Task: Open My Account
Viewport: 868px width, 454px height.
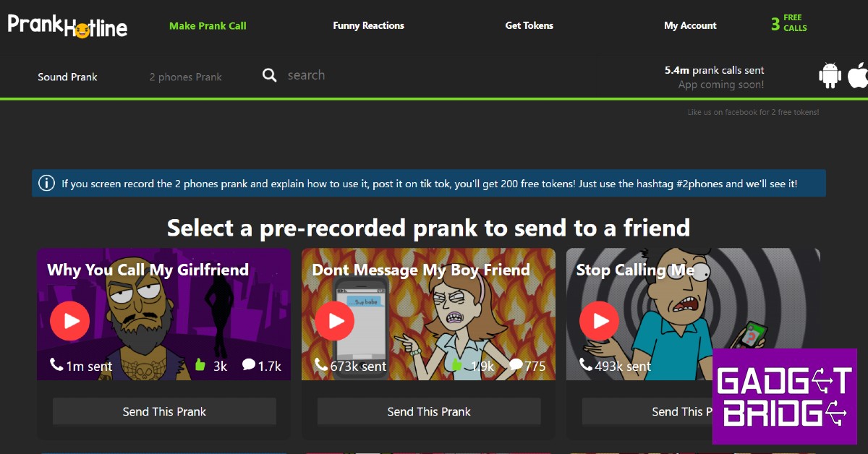Action: 690,26
